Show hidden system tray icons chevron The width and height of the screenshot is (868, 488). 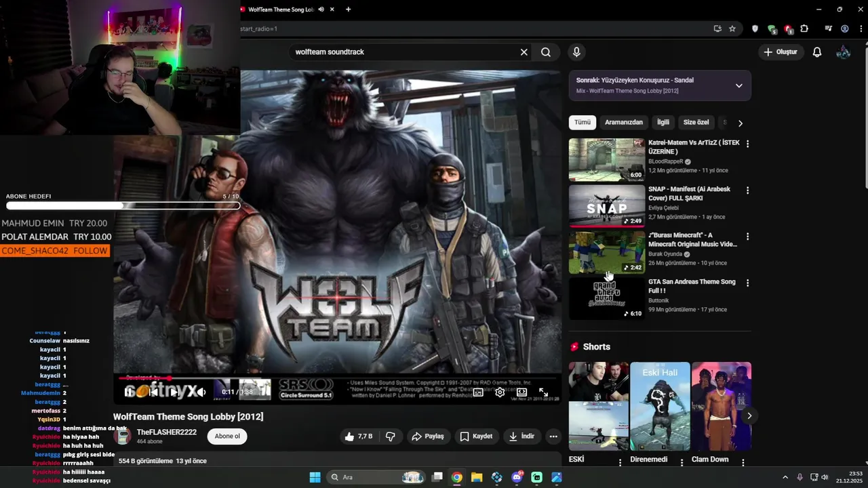785,477
